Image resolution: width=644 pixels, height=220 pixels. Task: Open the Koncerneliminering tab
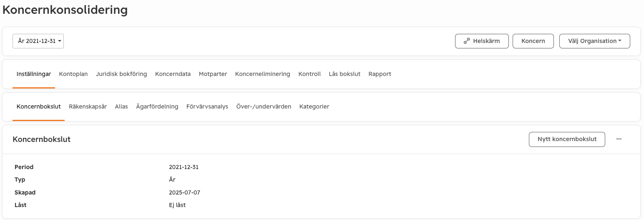263,74
